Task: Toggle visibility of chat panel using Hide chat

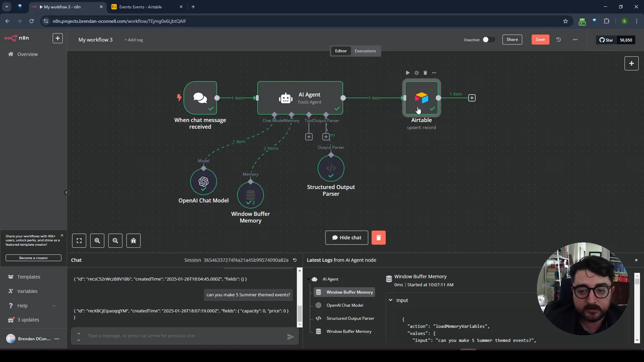Action: (x=347, y=237)
